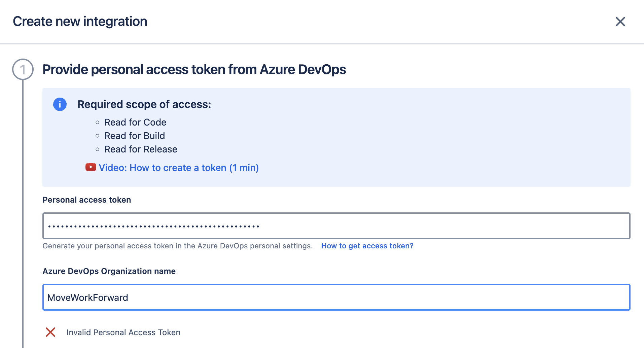Click the 'Provide personal access token' step heading
Viewport: 644px width, 348px height.
click(x=194, y=70)
